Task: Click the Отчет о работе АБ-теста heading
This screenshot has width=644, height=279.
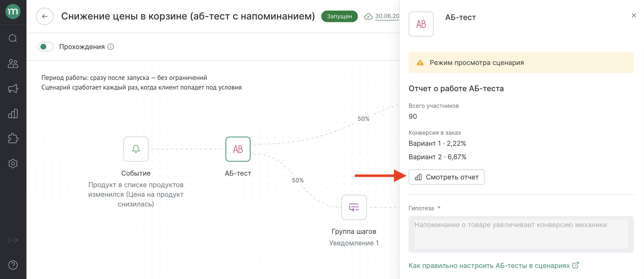Action: pos(456,89)
